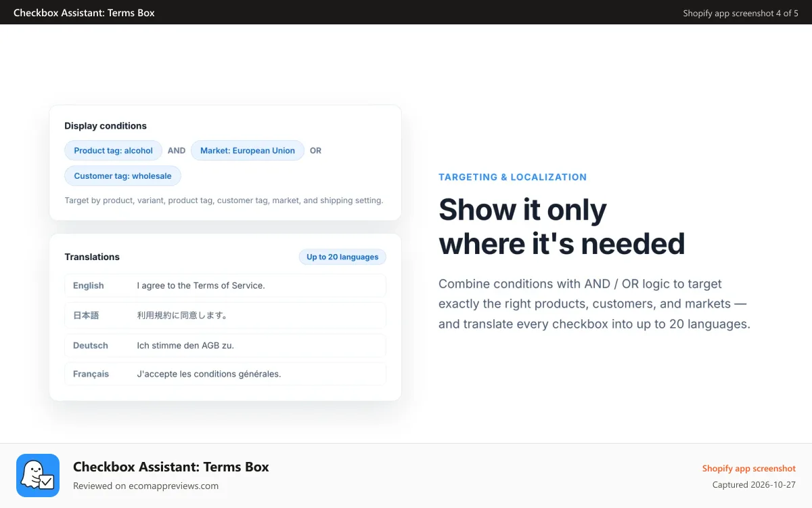Viewport: 812px width, 508px height.
Task: Select the Deutsch translation row
Action: coord(225,345)
